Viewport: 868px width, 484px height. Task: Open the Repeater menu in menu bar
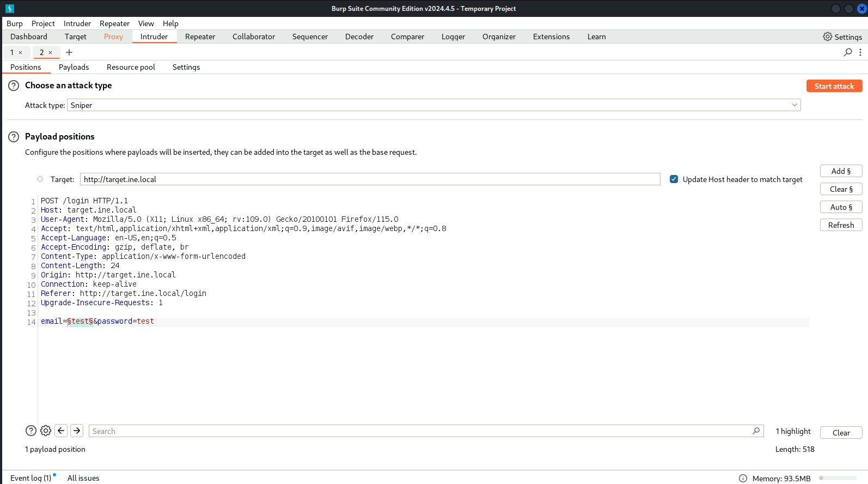point(114,23)
